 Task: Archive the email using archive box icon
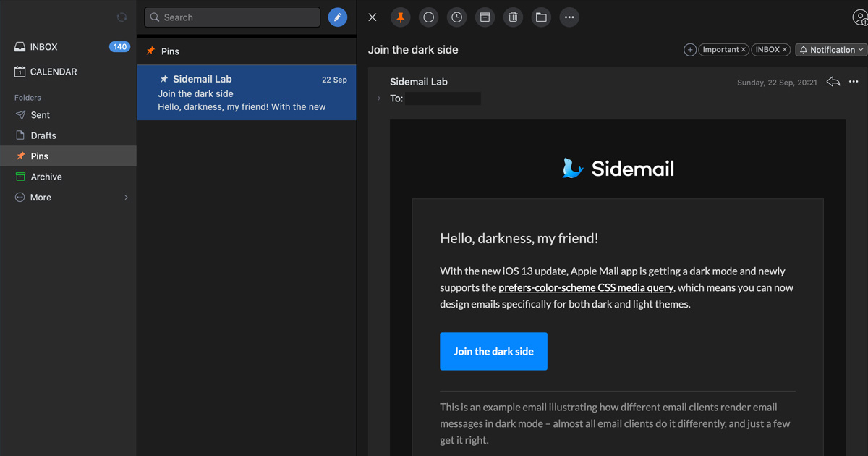(485, 17)
